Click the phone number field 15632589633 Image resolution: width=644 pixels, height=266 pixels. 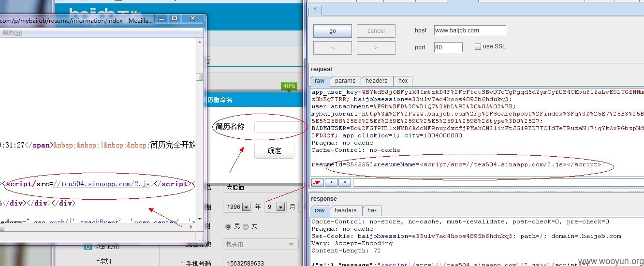click(x=261, y=263)
